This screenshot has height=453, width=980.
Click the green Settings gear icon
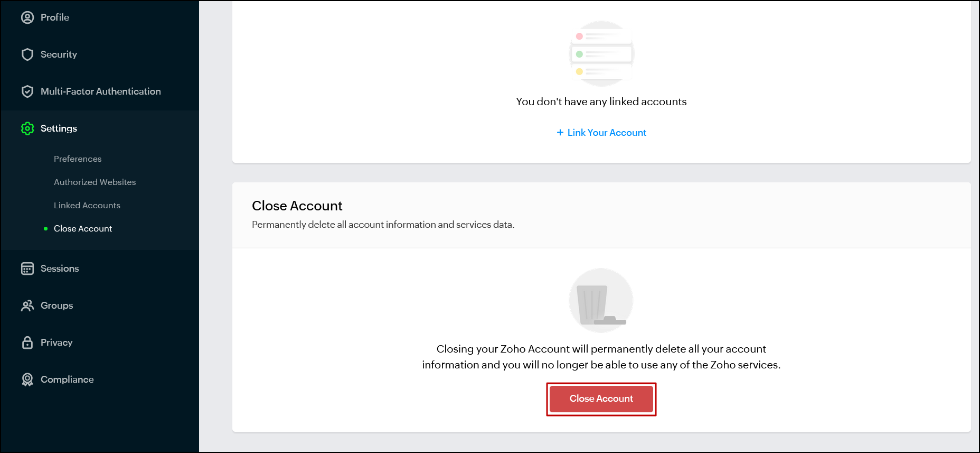[27, 128]
